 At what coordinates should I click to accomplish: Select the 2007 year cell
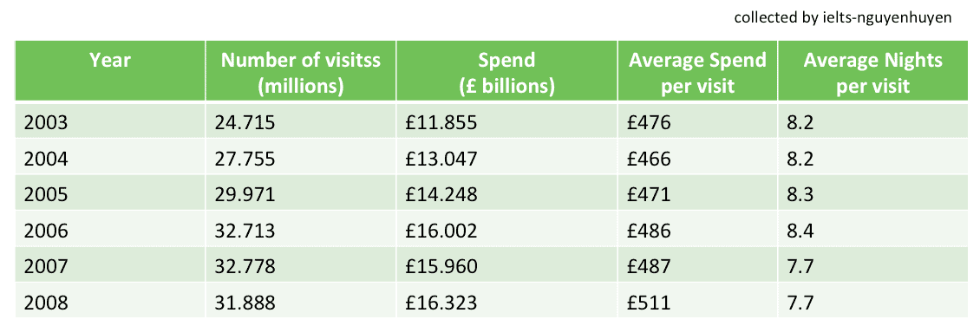[110, 267]
